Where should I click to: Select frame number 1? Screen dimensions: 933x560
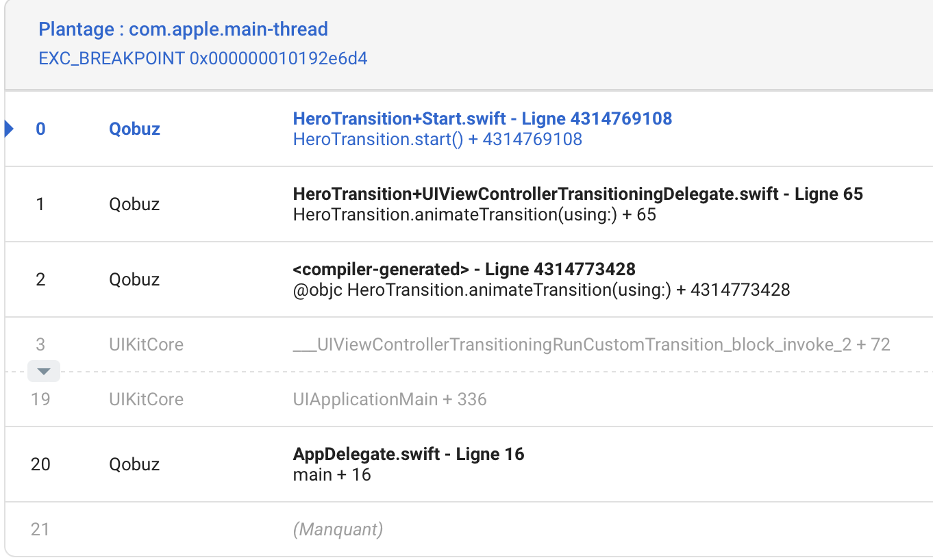click(40, 204)
